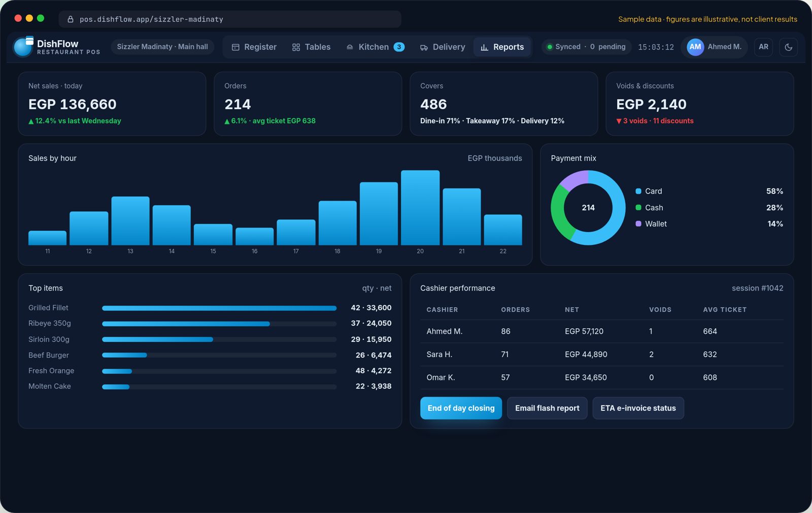Screen dimensions: 812x513
Task: Click the Register tab icon
Action: (235, 47)
